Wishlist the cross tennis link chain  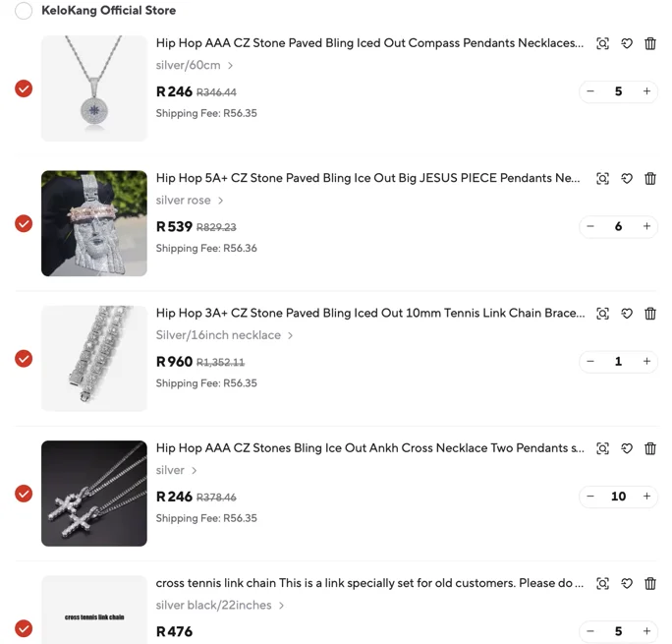coord(627,584)
